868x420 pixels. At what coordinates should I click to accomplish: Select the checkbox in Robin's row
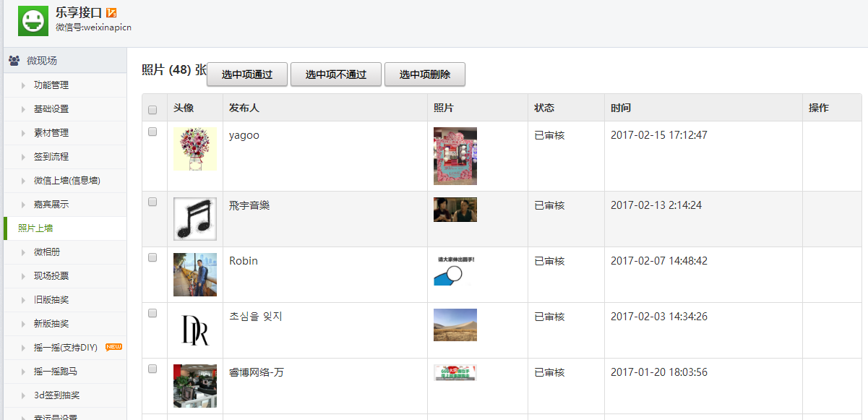152,257
